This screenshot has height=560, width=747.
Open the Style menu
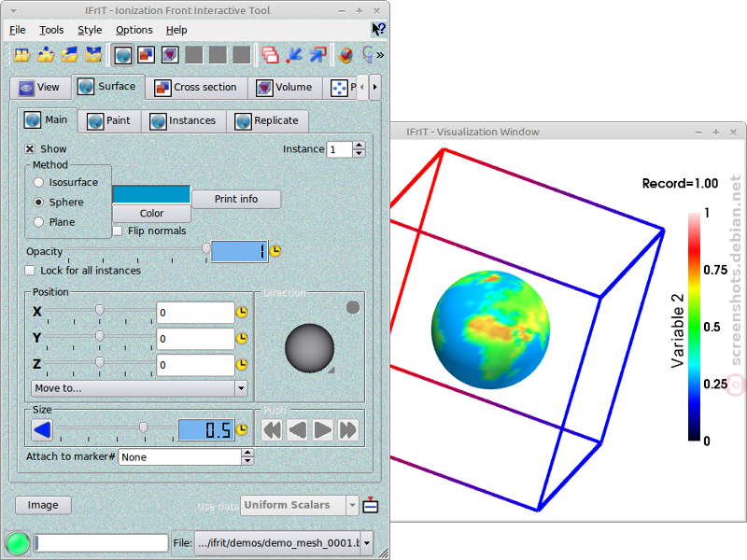(x=90, y=30)
